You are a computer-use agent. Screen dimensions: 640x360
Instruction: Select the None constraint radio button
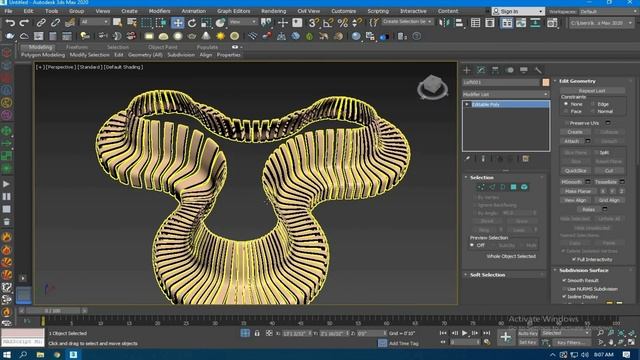pos(566,104)
